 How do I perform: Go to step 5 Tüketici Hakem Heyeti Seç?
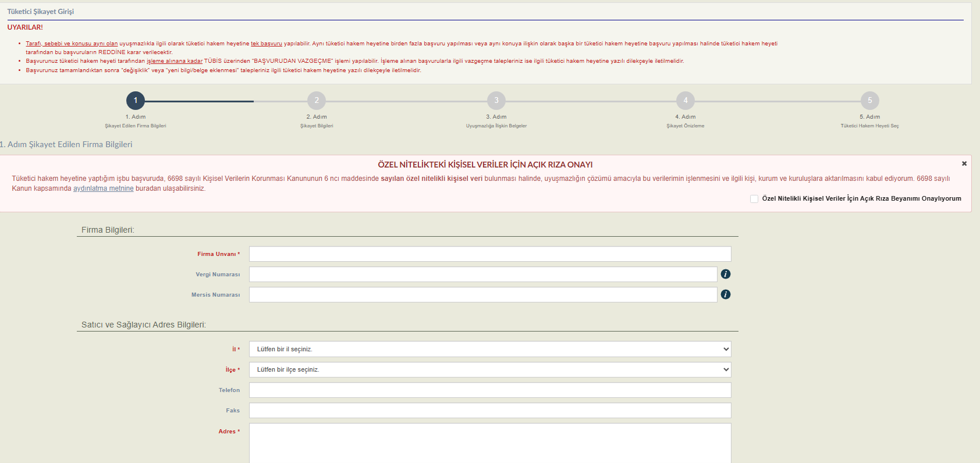pos(870,101)
